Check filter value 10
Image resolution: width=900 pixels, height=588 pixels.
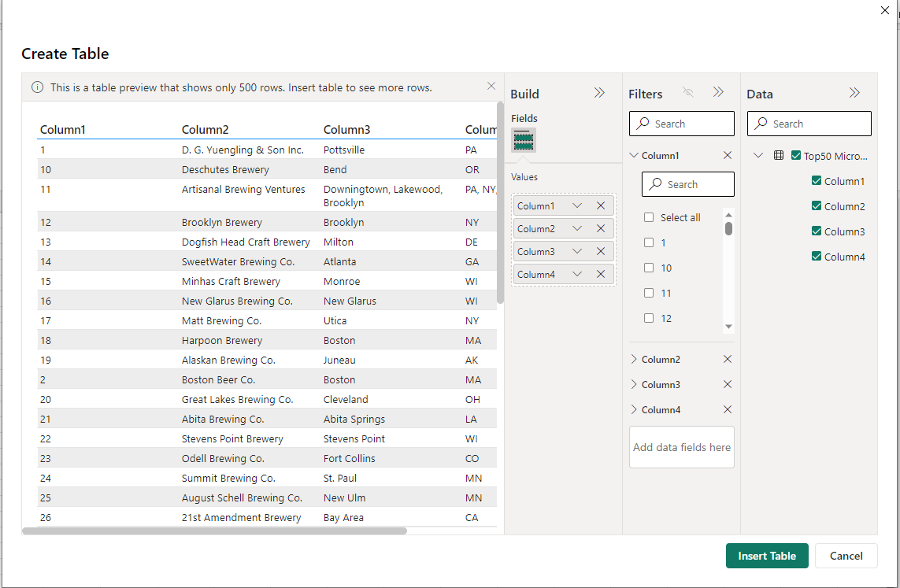[649, 268]
